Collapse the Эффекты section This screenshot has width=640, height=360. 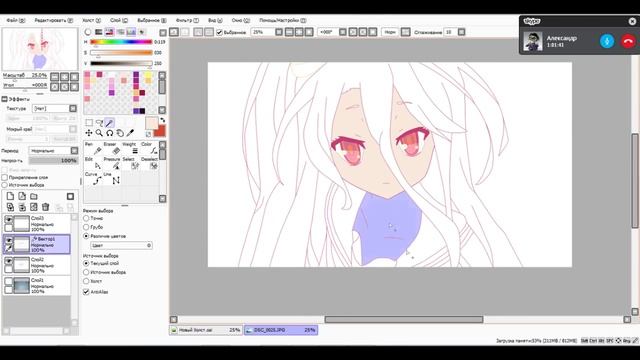coord(4,99)
